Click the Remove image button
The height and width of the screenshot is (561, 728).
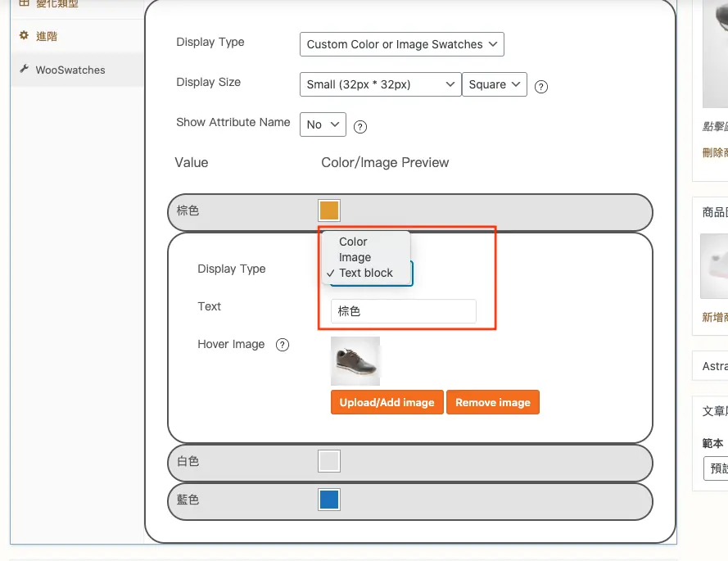[493, 402]
